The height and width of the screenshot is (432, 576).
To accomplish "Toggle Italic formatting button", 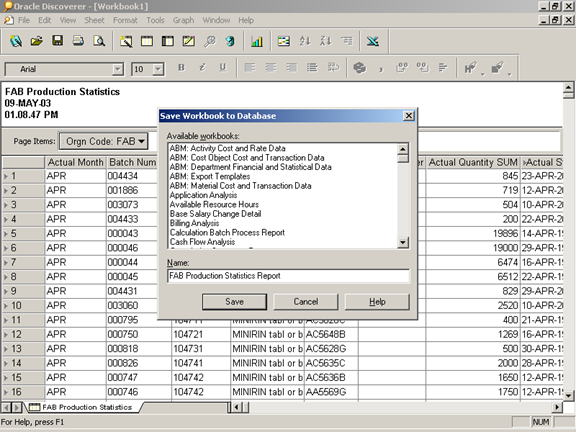I will pyautogui.click(x=202, y=68).
